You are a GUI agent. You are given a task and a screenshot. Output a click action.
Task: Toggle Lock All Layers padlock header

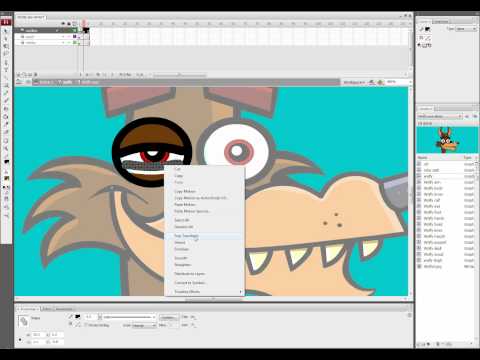69,24
